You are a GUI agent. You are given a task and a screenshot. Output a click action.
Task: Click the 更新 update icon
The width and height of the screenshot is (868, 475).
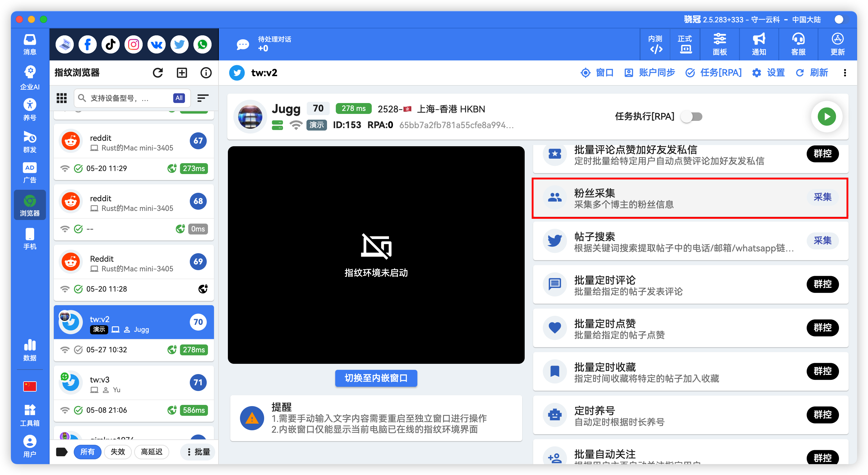(837, 44)
